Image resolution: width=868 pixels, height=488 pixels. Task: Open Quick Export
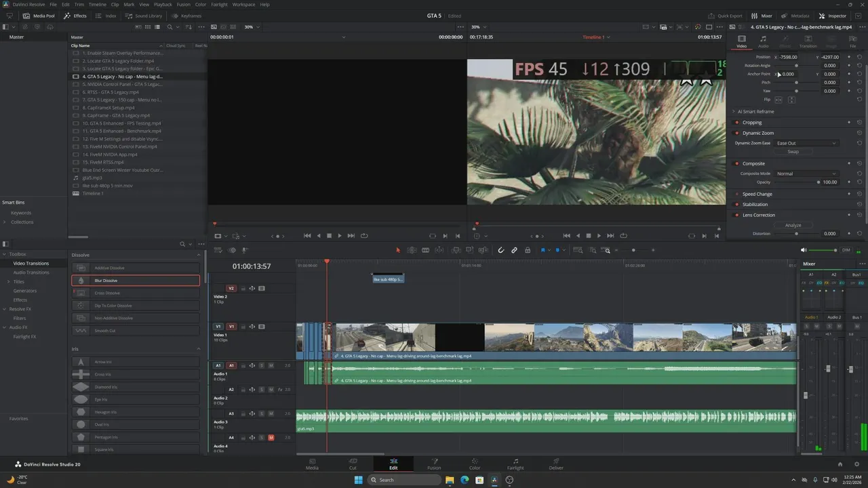coord(726,16)
